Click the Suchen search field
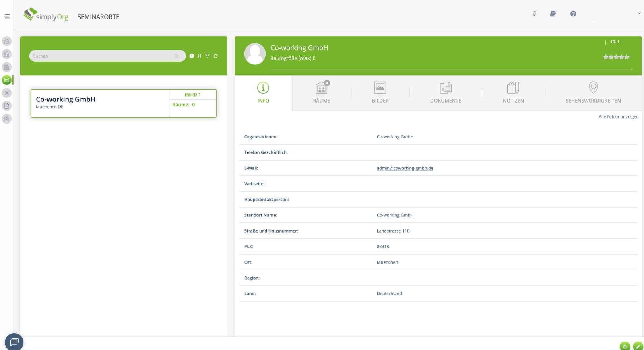644x350 pixels. pyautogui.click(x=103, y=56)
